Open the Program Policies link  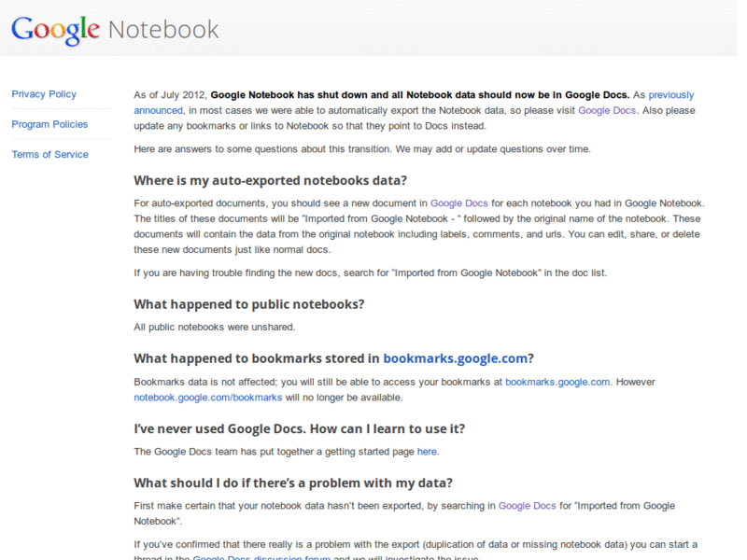tap(49, 124)
